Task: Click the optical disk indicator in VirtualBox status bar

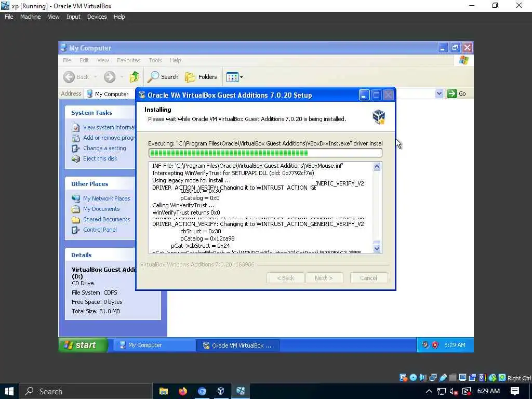Action: click(x=413, y=378)
